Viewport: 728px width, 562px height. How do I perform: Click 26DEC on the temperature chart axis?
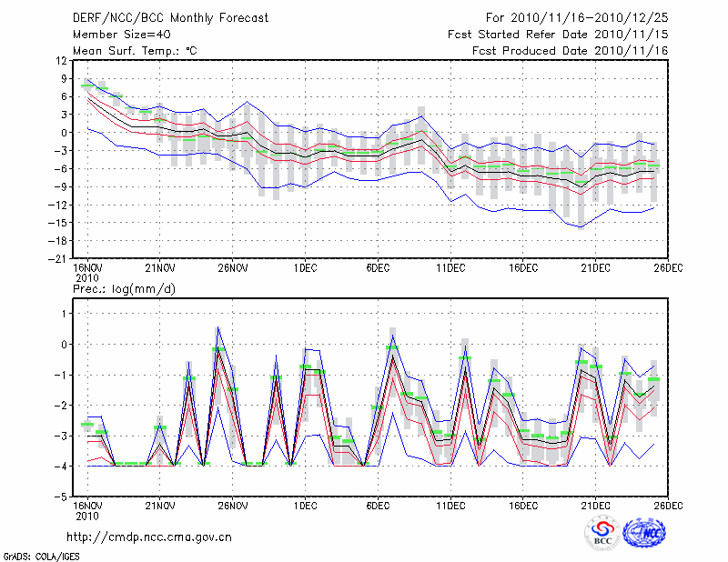tap(669, 267)
